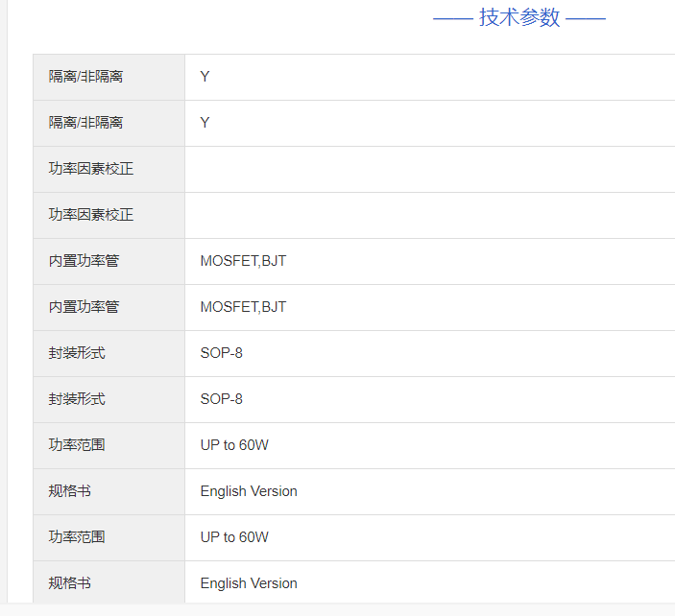Image resolution: width=675 pixels, height=616 pixels.
Task: Click the upper MOSFET,BJT value
Action: (x=243, y=261)
